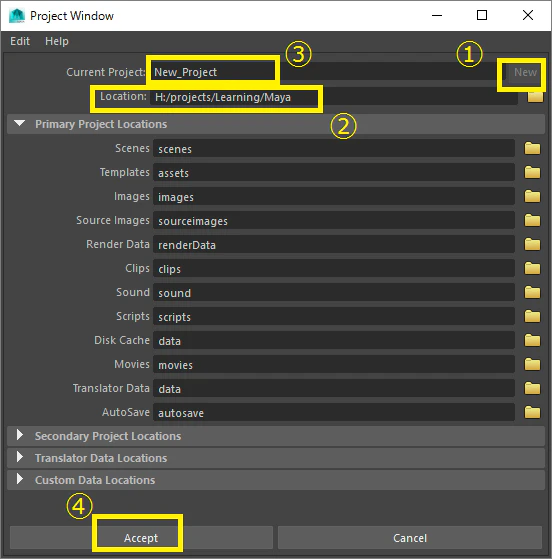Click the AutoSave field 'autosave'

[x=334, y=412]
